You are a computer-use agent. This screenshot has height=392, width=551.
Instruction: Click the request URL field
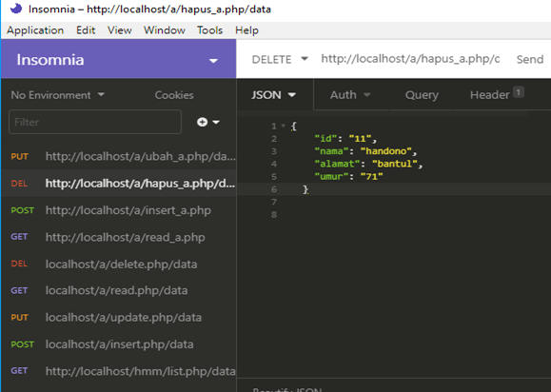[x=410, y=59]
